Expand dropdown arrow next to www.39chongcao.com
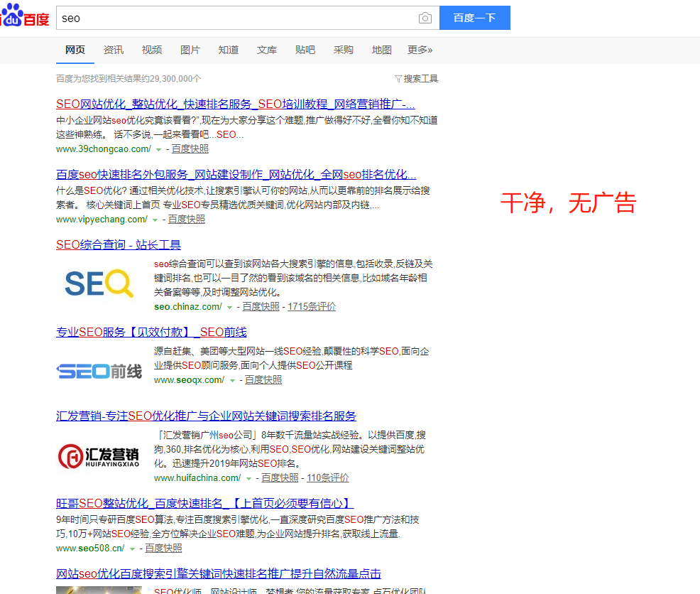Viewport: 700px width, 594px height. 158,150
